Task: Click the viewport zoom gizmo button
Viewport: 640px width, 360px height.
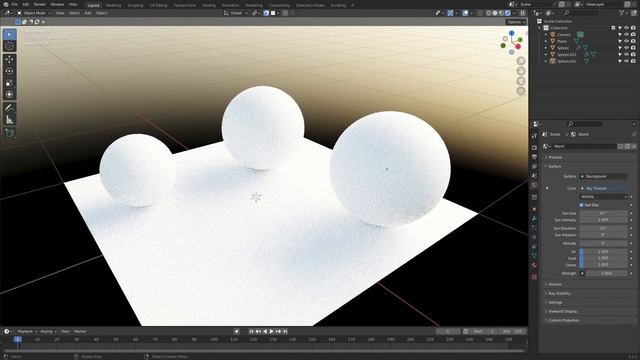Action: [521, 61]
